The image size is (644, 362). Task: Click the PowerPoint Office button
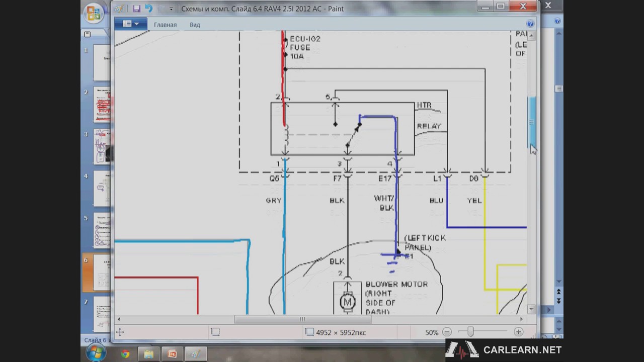(94, 14)
